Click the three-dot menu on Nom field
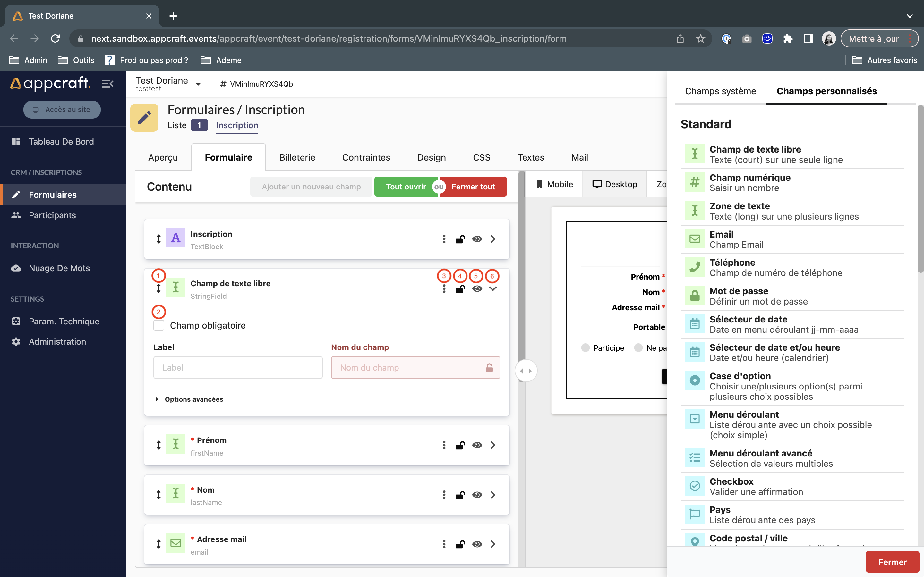The image size is (924, 577). tap(444, 495)
